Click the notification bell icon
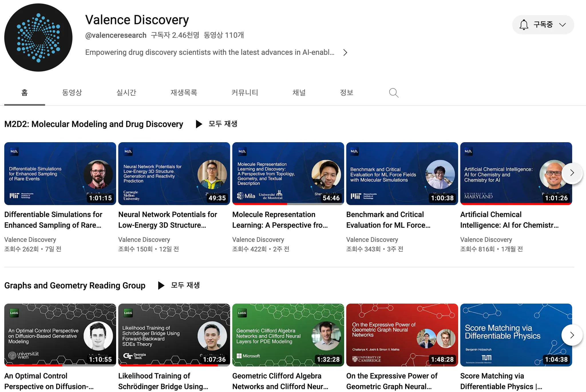Viewport: 586px width, 392px height. (x=524, y=25)
